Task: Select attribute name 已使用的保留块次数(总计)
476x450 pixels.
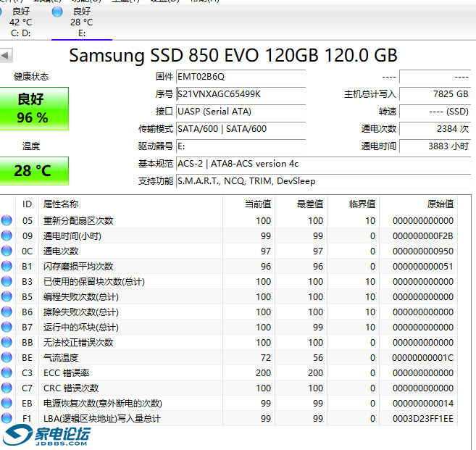Action: tap(93, 281)
